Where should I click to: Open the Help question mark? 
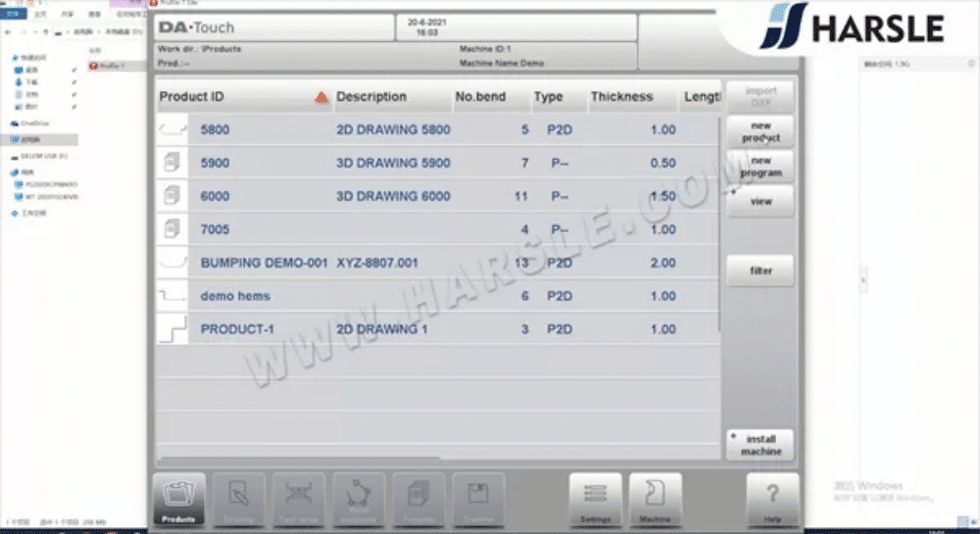(772, 499)
